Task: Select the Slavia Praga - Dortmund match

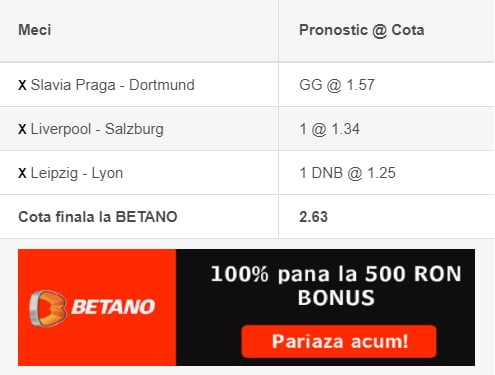Action: pos(113,85)
